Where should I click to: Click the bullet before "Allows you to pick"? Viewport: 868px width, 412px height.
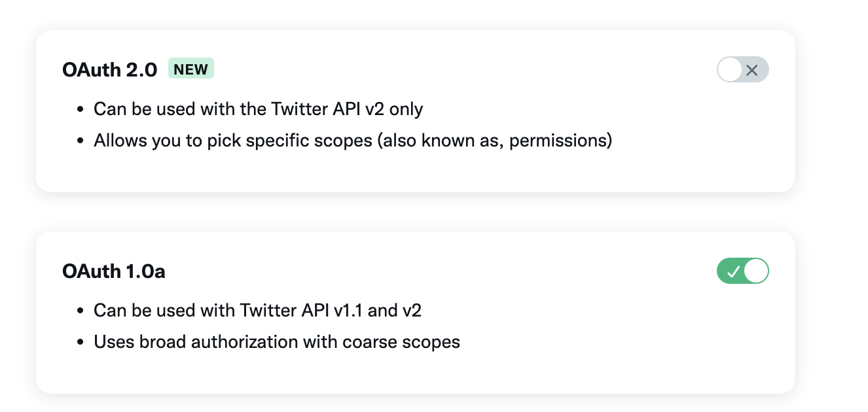click(81, 141)
